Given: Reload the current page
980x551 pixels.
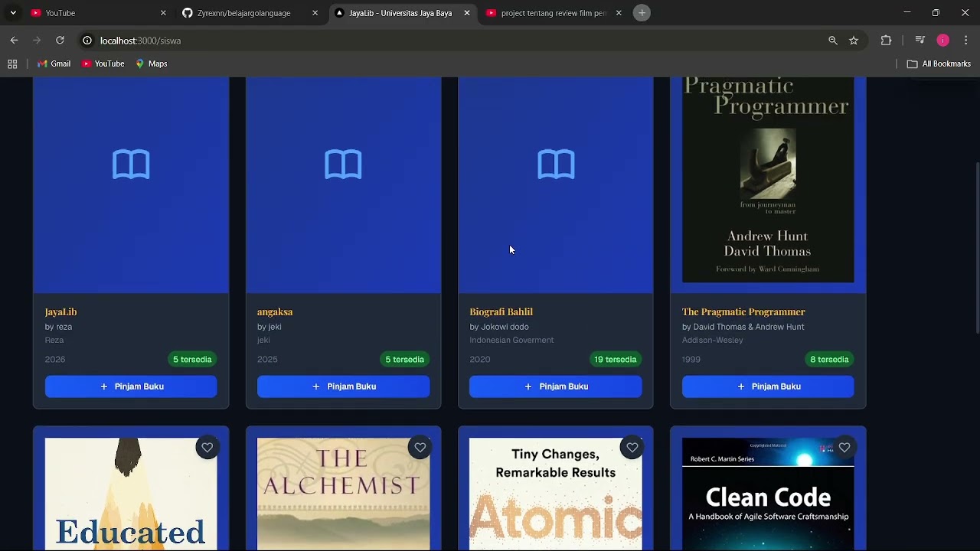Looking at the screenshot, I should click(60, 41).
